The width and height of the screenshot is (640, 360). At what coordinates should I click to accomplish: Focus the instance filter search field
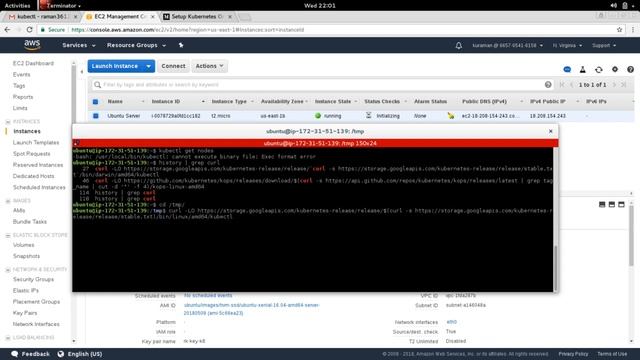coord(322,84)
